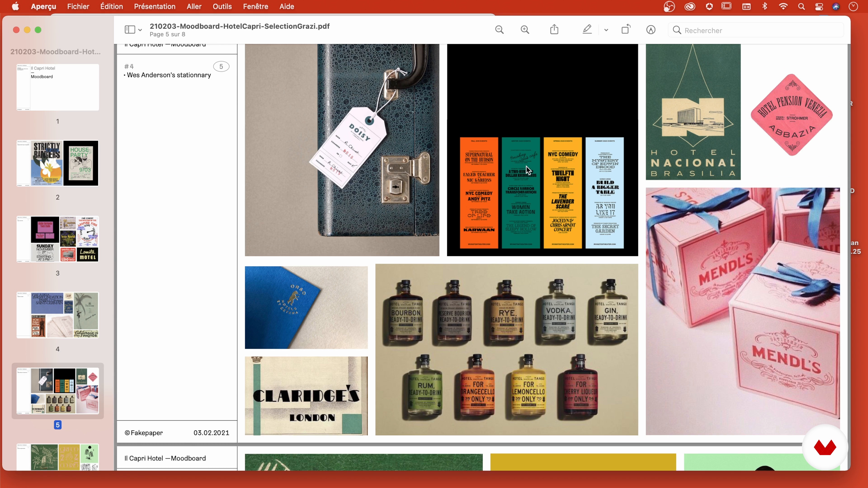Toggle the sidebar view button
The image size is (868, 488).
coord(130,30)
